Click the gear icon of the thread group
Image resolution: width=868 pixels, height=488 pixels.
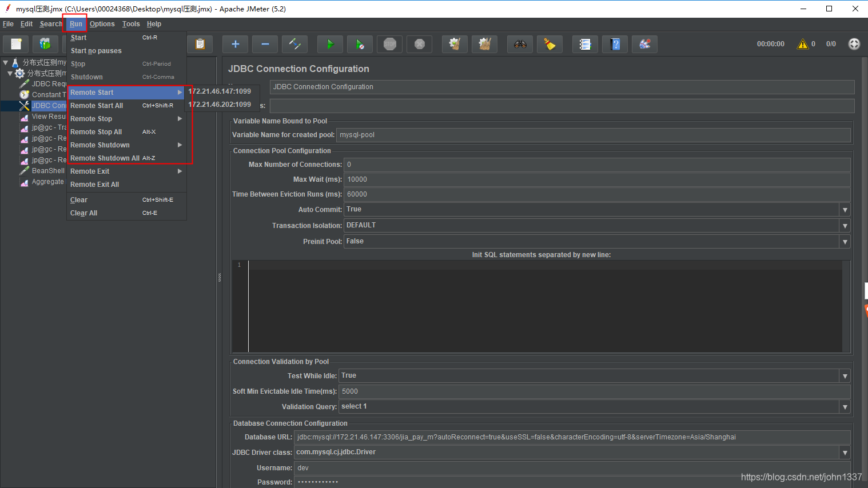tap(20, 73)
